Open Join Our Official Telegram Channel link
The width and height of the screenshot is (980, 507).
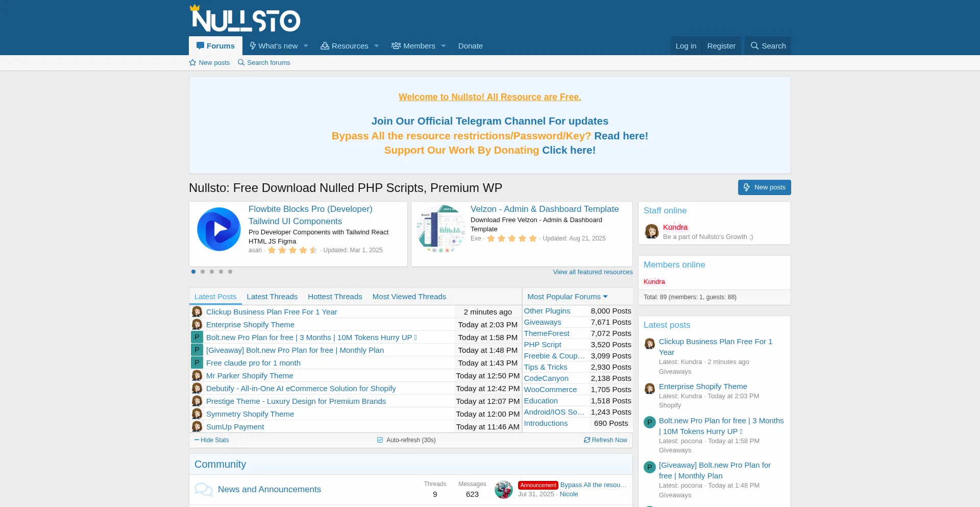pyautogui.click(x=490, y=121)
